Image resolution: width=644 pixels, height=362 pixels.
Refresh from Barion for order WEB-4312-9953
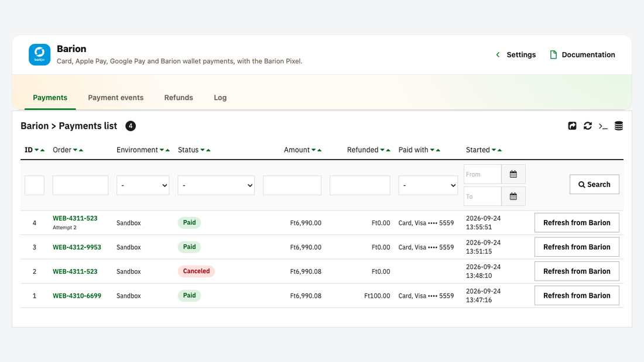click(577, 247)
